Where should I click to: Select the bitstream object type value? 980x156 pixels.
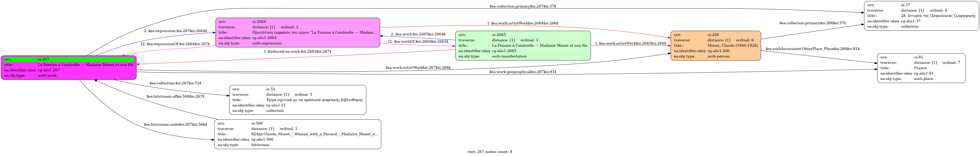pyautogui.click(x=260, y=145)
